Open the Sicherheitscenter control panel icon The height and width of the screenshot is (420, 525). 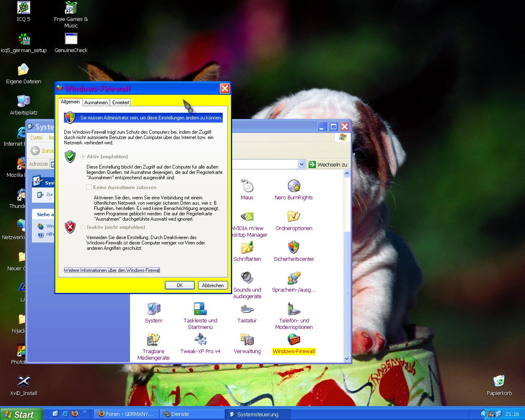click(294, 248)
